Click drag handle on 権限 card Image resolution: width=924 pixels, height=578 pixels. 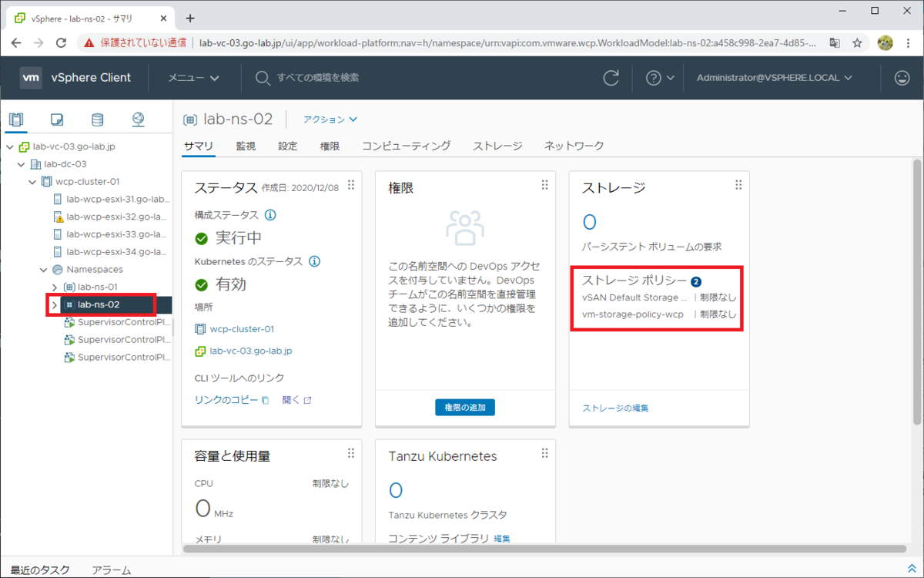tap(544, 185)
